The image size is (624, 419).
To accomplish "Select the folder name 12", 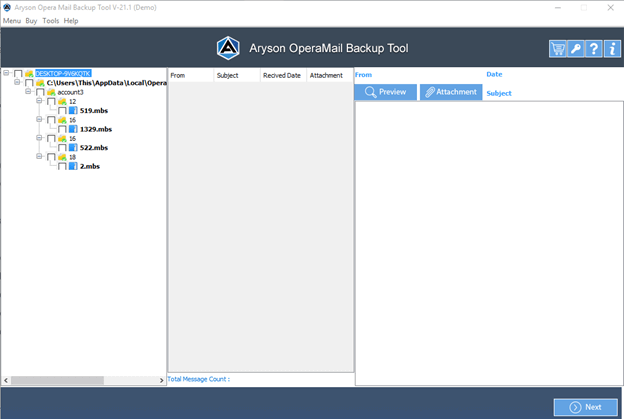I will pyautogui.click(x=72, y=101).
